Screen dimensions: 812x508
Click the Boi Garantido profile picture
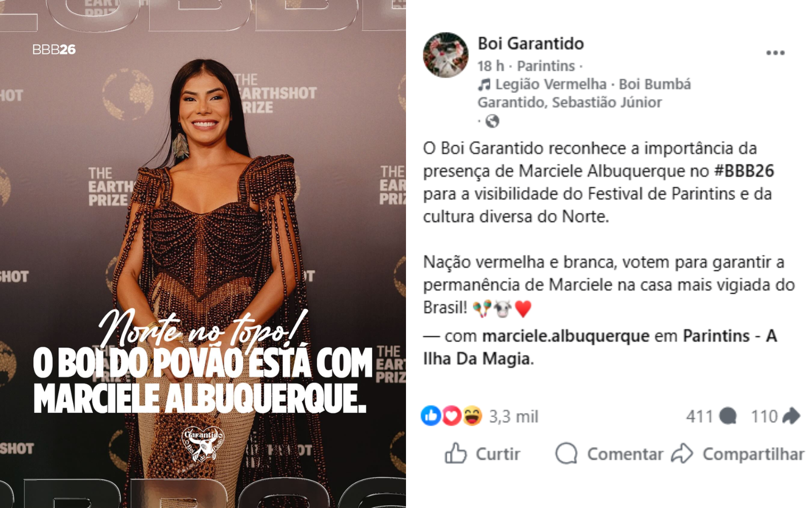446,55
